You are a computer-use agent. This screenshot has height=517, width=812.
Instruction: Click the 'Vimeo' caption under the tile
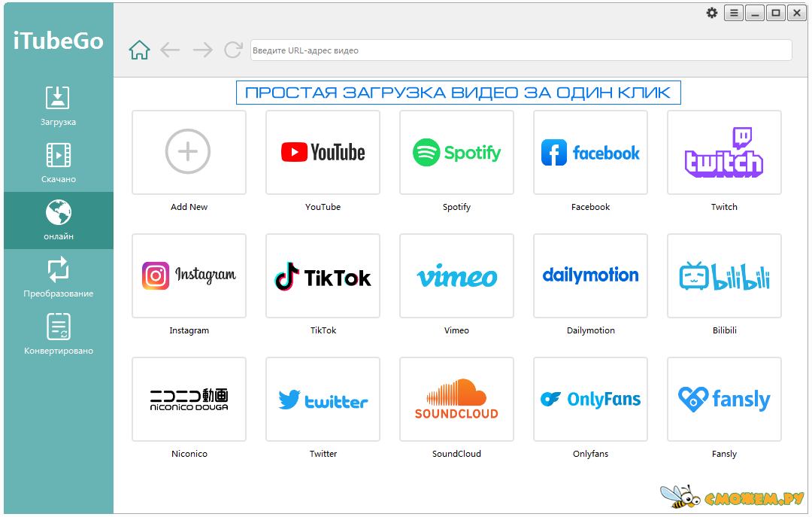point(456,330)
